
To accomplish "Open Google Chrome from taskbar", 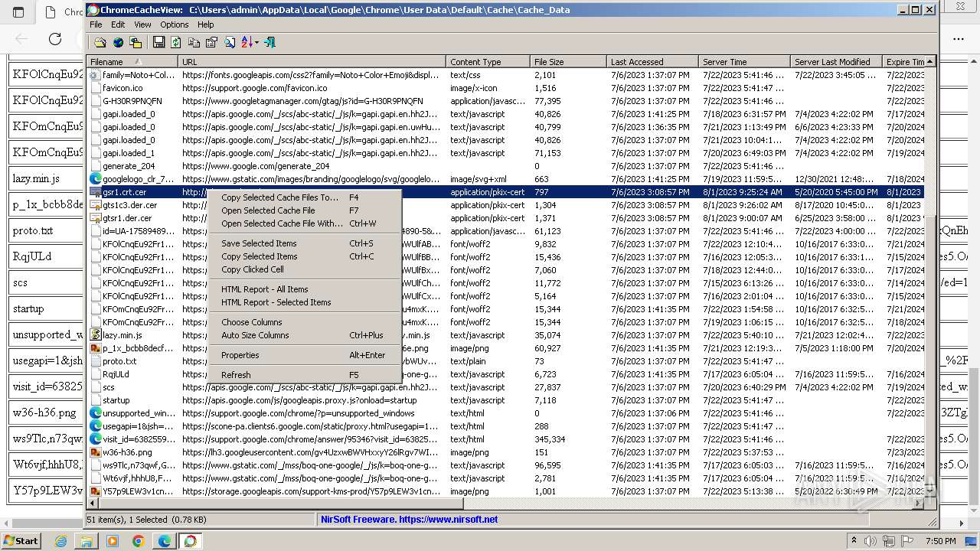I will tap(138, 541).
